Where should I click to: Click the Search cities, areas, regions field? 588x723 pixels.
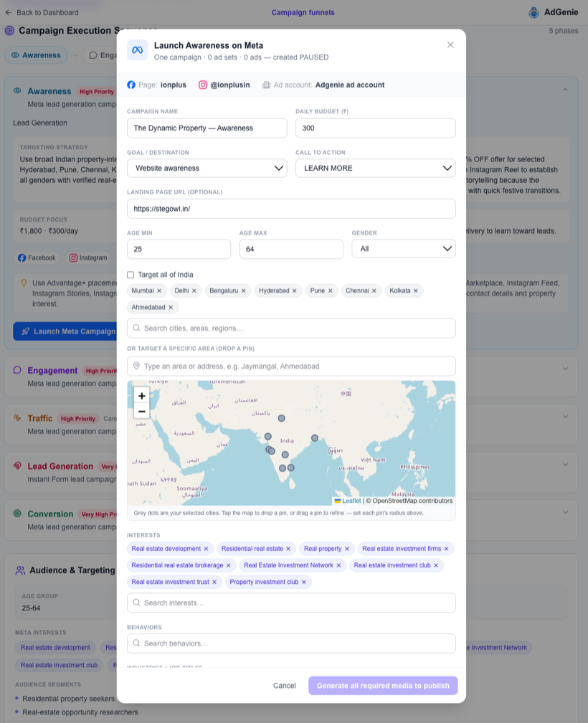pos(291,329)
